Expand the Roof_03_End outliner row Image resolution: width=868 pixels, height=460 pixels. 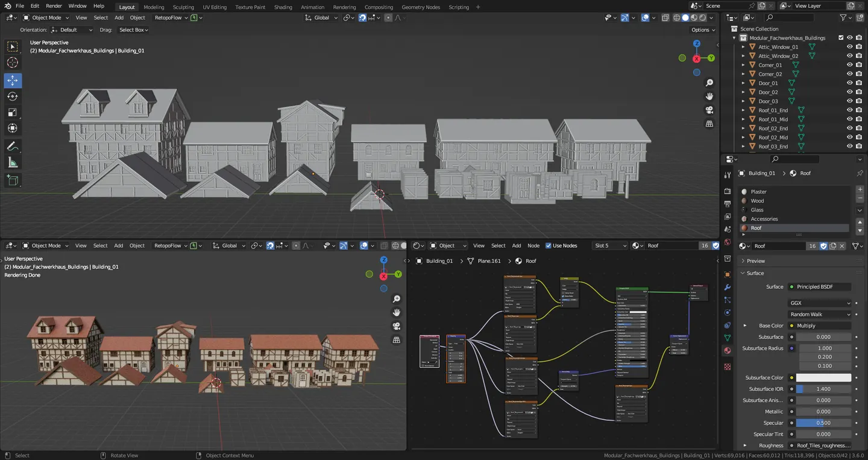pyautogui.click(x=743, y=147)
